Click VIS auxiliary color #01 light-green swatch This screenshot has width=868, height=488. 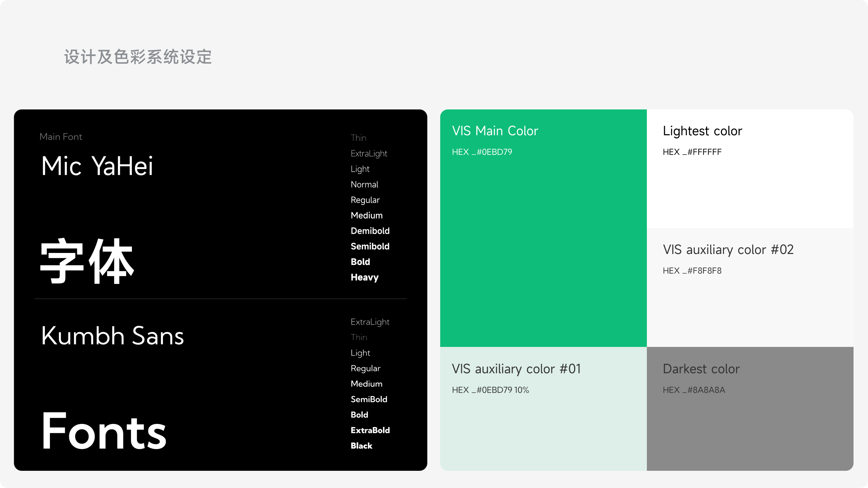543,430
